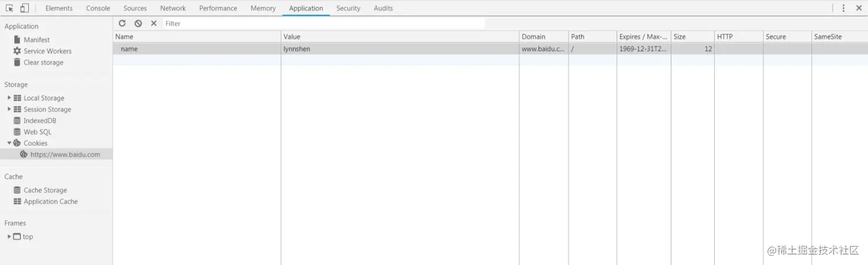Select the https://www.baidu.com cookie entry
Image resolution: width=868 pixels, height=265 pixels.
[65, 154]
